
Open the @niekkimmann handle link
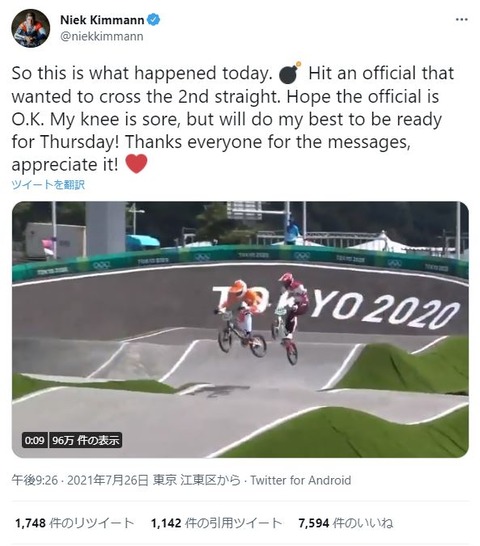(x=102, y=36)
